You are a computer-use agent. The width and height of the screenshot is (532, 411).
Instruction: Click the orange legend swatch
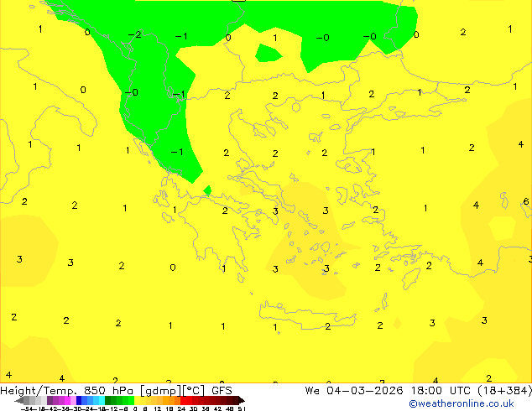171,400
